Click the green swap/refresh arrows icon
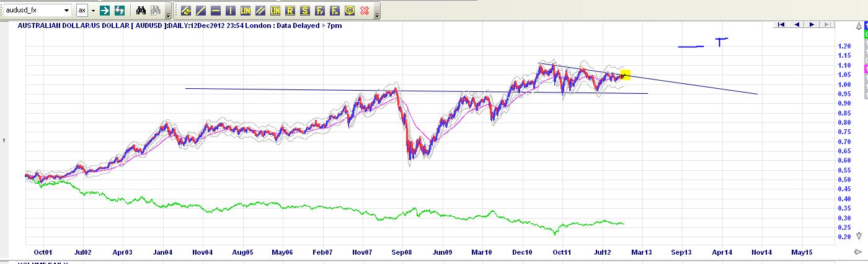 pyautogui.click(x=120, y=11)
